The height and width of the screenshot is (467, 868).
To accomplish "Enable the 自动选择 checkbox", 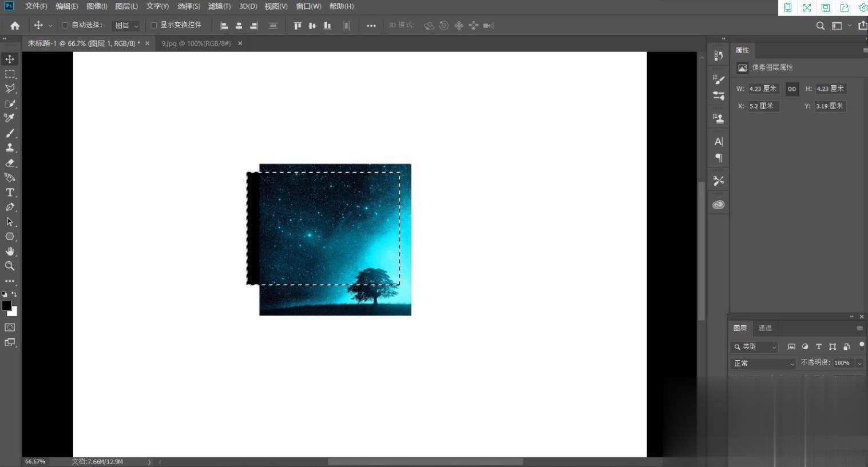I will pos(65,25).
